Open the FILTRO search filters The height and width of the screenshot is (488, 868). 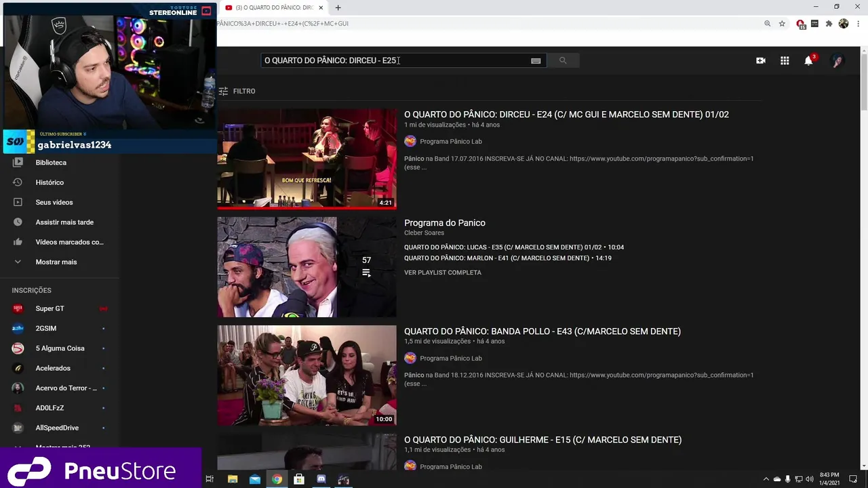237,91
